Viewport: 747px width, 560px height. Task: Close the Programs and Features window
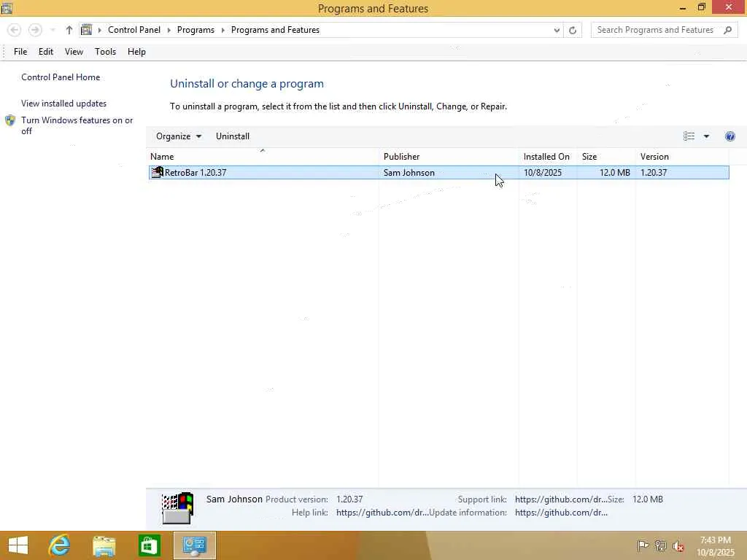point(729,7)
